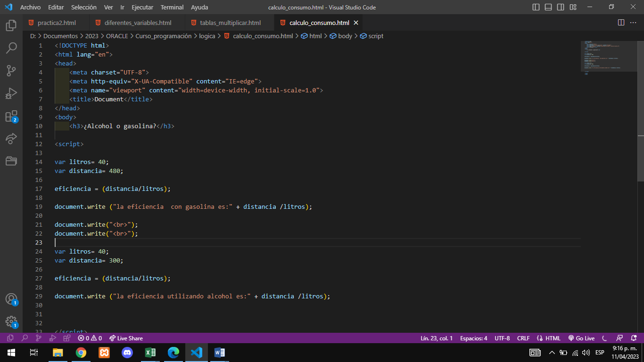
Task: Open Google Chrome from the taskbar
Action: (81, 352)
